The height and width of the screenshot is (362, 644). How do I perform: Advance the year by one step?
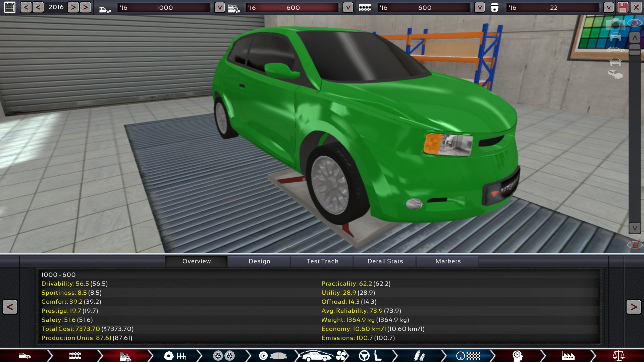(73, 7)
